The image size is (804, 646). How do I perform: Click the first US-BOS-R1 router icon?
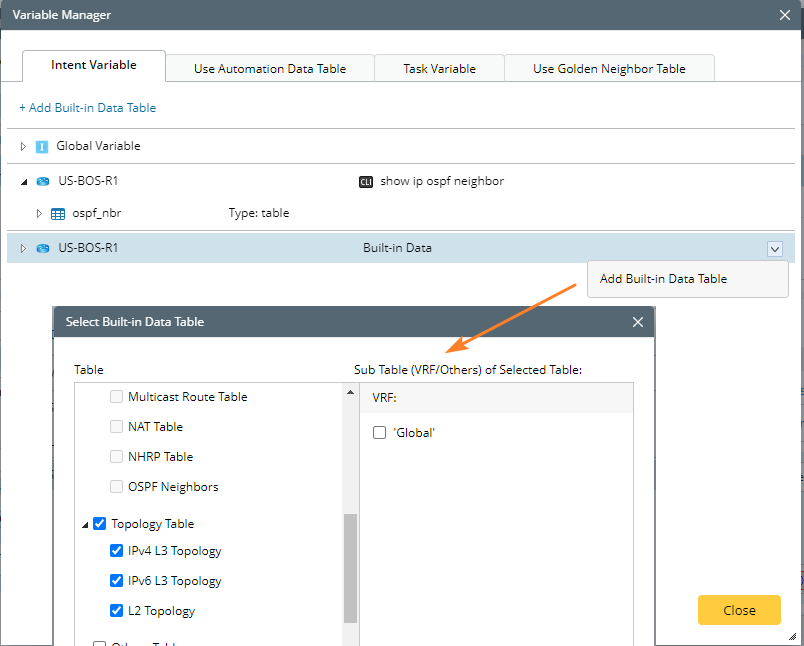(x=42, y=182)
